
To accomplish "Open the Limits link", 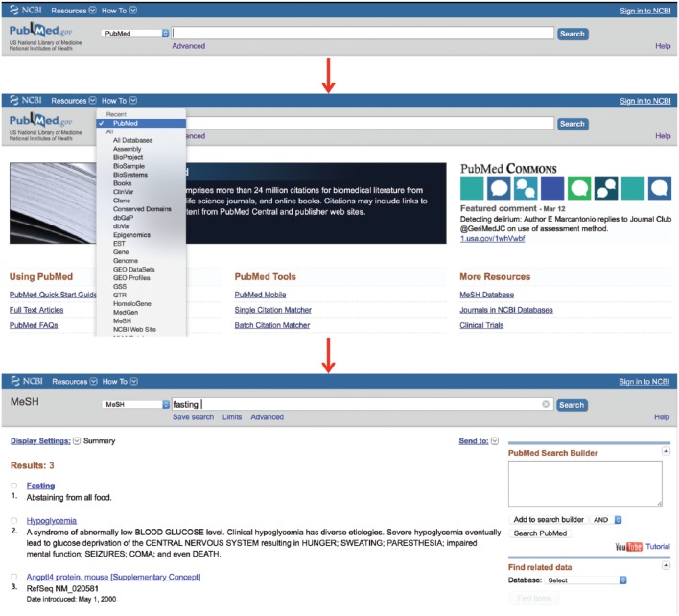I will point(232,417).
